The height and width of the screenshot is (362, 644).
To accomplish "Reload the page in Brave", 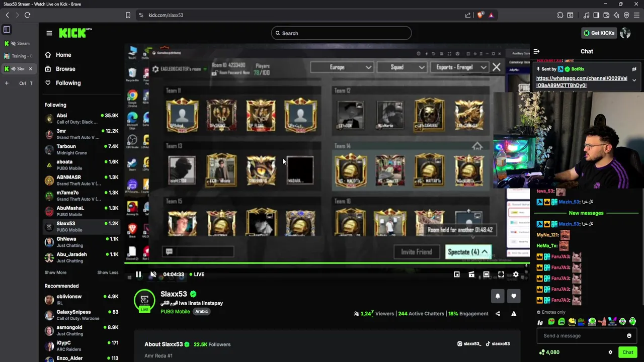I will point(28,15).
